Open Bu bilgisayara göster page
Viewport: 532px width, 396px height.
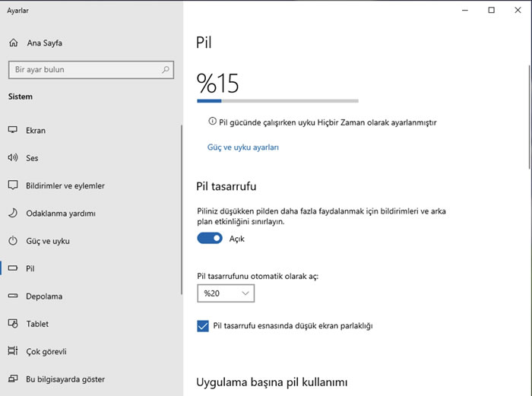point(65,379)
